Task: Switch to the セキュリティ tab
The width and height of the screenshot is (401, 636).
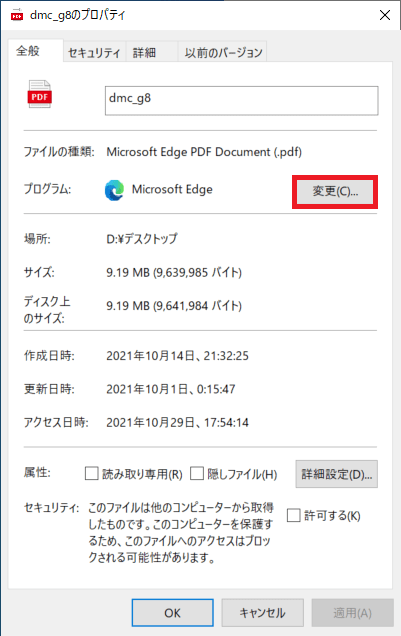Action: click(x=94, y=53)
